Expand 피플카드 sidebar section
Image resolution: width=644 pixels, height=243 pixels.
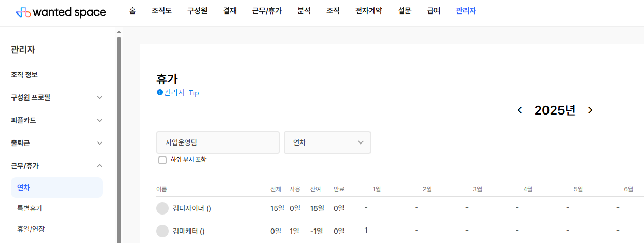click(x=100, y=120)
